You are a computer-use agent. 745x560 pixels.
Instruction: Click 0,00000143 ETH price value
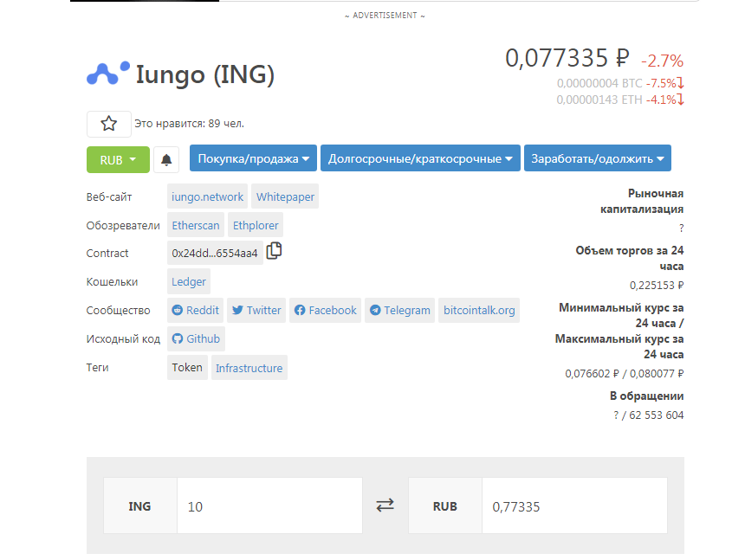coord(599,100)
